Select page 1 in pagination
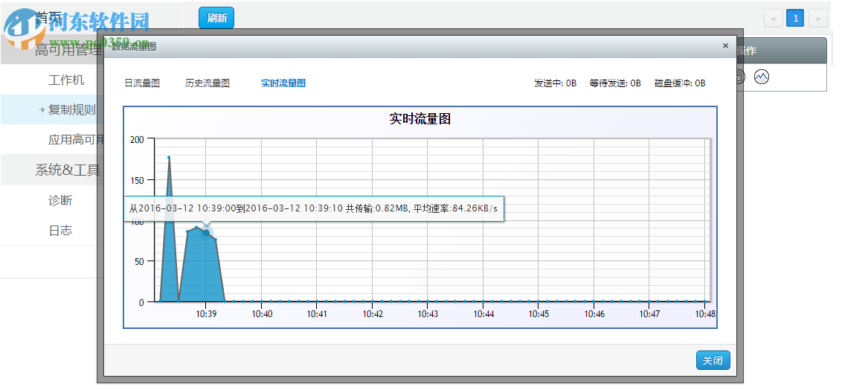 796,19
